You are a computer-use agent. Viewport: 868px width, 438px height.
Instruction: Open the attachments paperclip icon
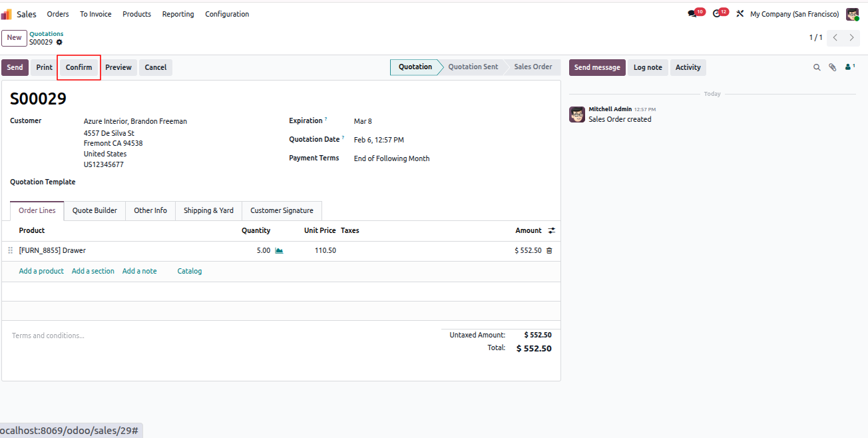832,67
